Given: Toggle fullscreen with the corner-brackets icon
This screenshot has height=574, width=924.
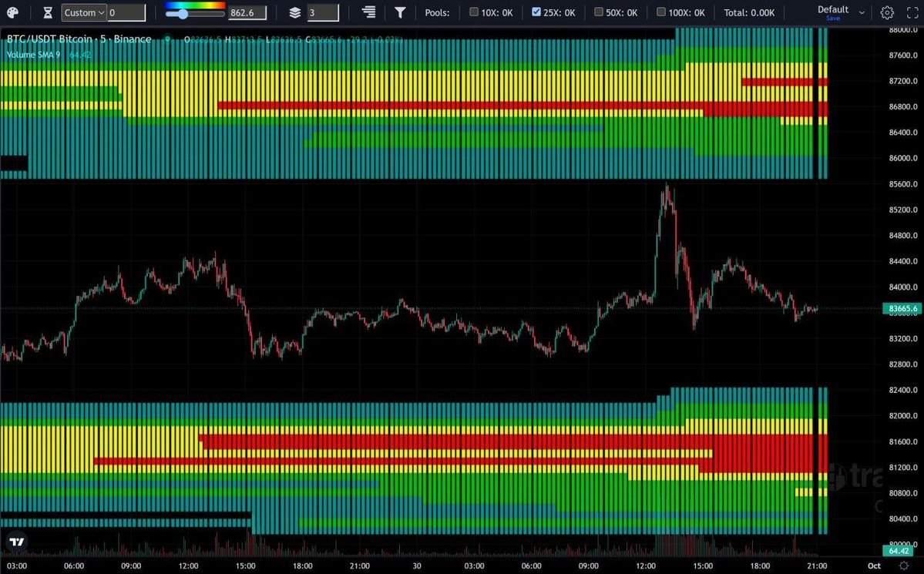Looking at the screenshot, I should 912,12.
